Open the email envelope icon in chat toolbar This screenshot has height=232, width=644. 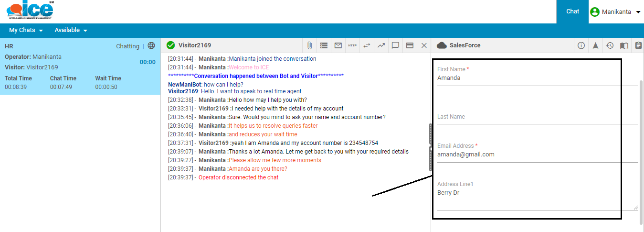click(338, 45)
